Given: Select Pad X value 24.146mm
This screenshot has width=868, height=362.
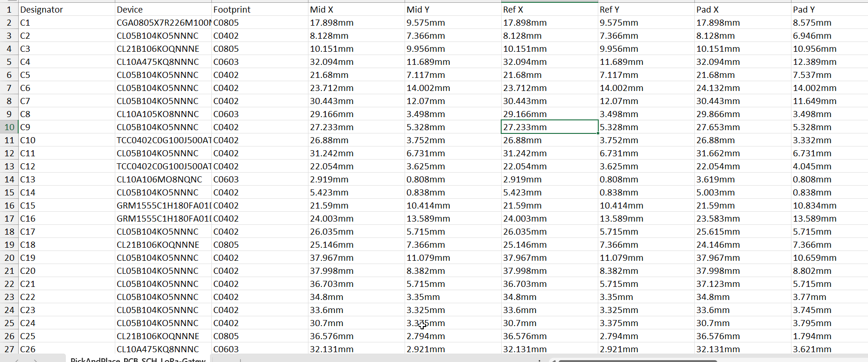Looking at the screenshot, I should click(x=742, y=244).
